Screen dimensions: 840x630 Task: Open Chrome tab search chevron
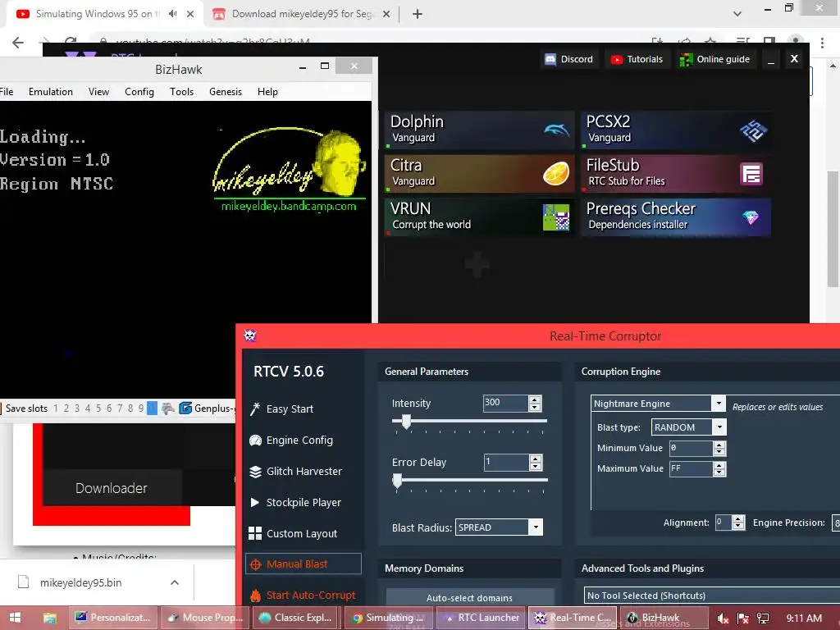pos(737,13)
